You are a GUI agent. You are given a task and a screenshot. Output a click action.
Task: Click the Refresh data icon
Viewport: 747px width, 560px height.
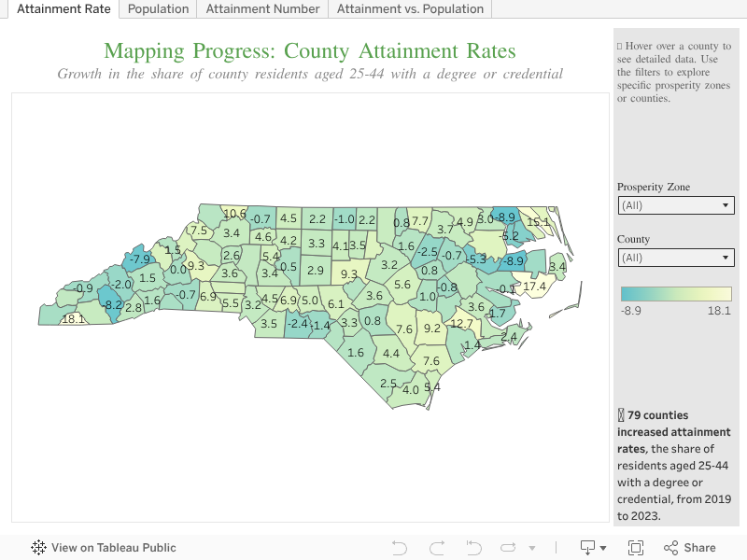tap(509, 548)
